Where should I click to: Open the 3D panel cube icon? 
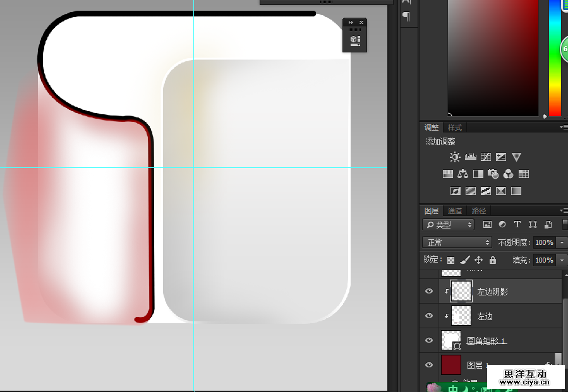pyautogui.click(x=354, y=40)
